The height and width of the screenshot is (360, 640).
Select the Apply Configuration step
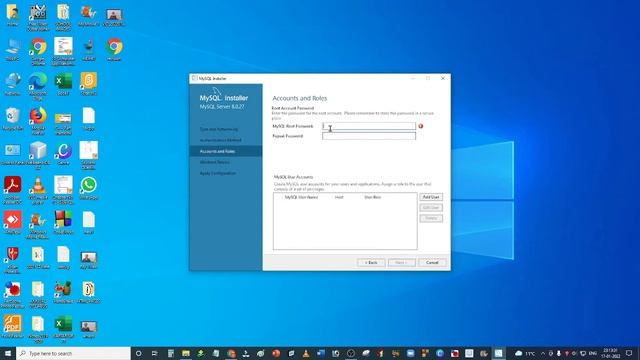(x=218, y=173)
